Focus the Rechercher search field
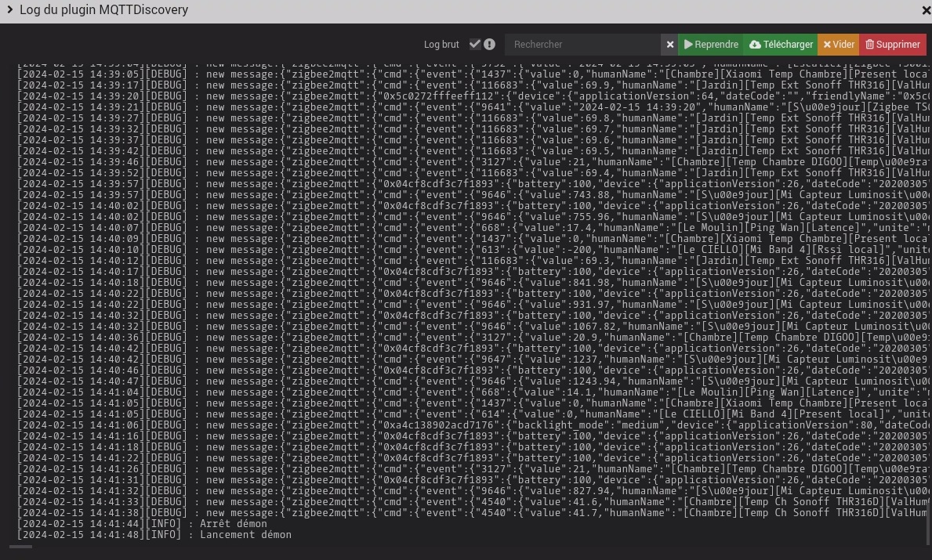932x560 pixels. [x=582, y=45]
